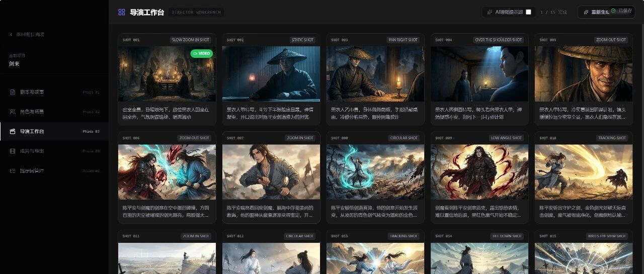Image resolution: width=644 pixels, height=274 pixels.
Task: Click Shot 006 description starting 陈平安与剑魔
Action: (x=167, y=211)
